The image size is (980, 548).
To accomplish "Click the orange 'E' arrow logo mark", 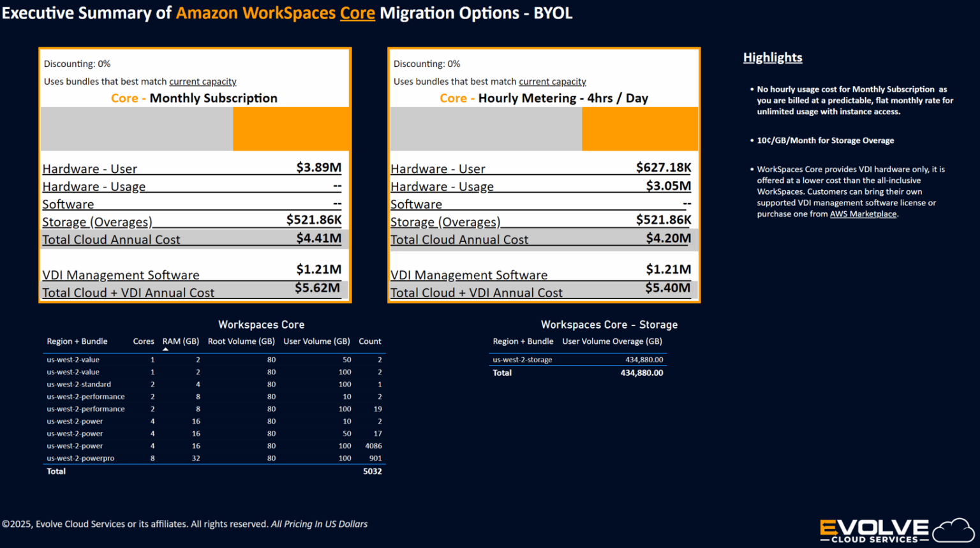I will pyautogui.click(x=828, y=528).
